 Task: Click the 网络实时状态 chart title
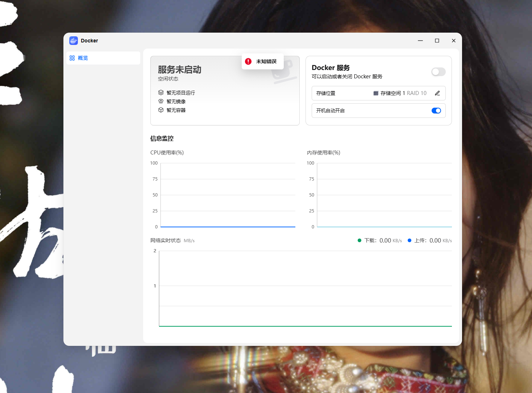pyautogui.click(x=166, y=240)
